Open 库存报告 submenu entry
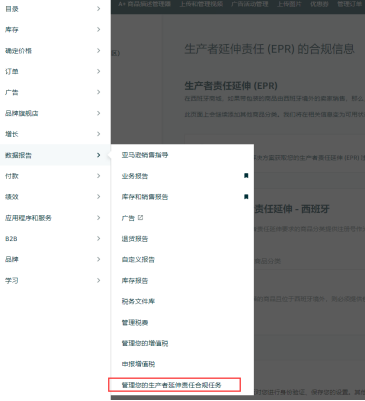 pyautogui.click(x=135, y=280)
